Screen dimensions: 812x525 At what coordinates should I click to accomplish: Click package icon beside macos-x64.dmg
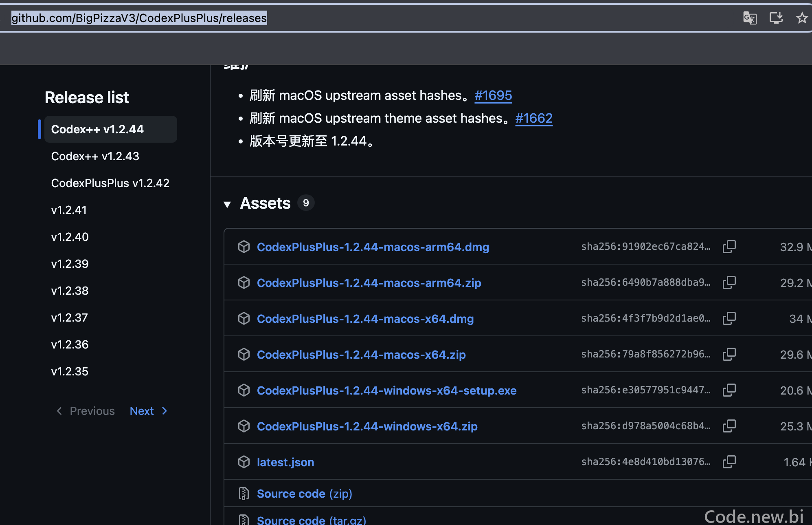click(x=244, y=318)
